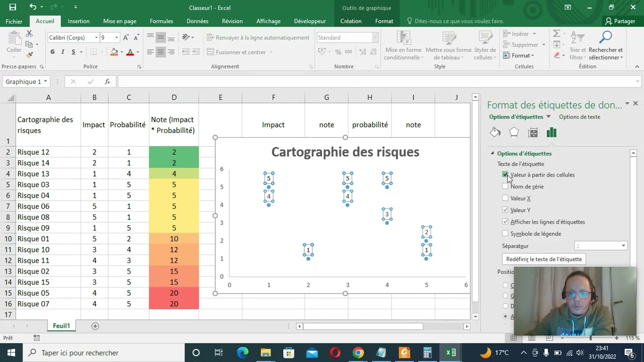This screenshot has height=362, width=644.
Task: Check Symbole de légende option
Action: tap(505, 234)
